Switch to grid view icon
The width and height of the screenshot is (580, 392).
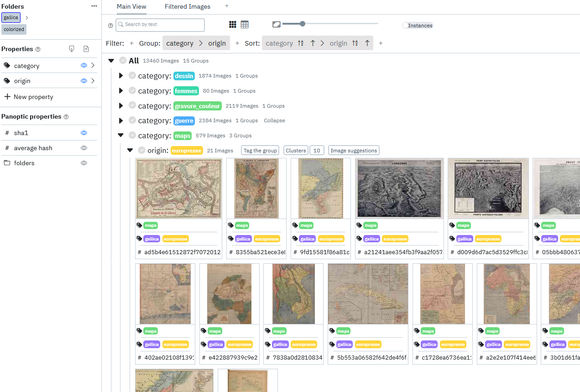pos(233,25)
